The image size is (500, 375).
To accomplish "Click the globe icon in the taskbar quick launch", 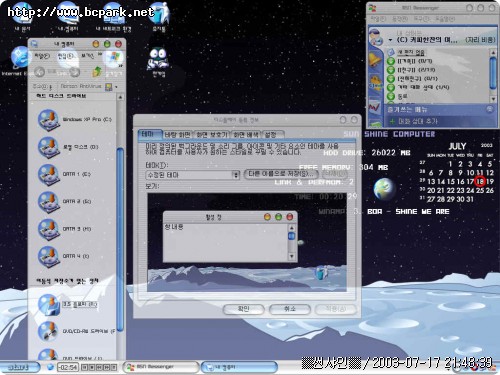I will (x=50, y=367).
